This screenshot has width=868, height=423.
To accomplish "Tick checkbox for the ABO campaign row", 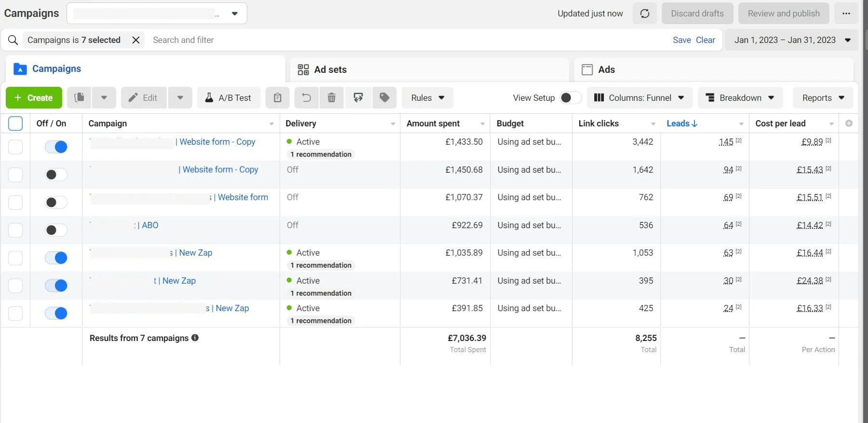I will tap(15, 230).
